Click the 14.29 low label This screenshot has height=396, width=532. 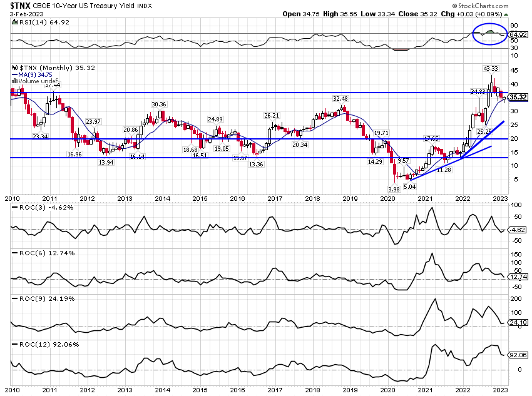pos(375,162)
